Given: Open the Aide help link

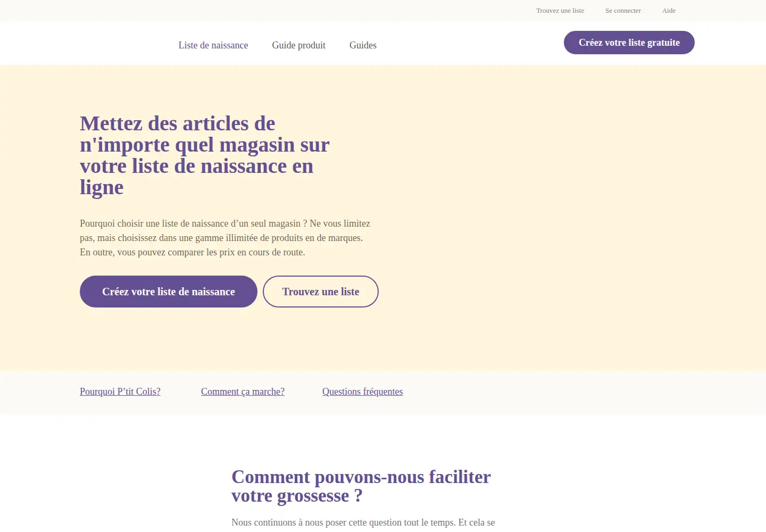Looking at the screenshot, I should [669, 11].
